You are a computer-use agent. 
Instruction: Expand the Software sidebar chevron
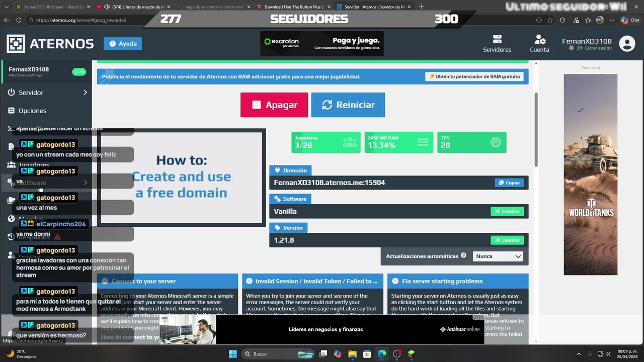(85, 183)
